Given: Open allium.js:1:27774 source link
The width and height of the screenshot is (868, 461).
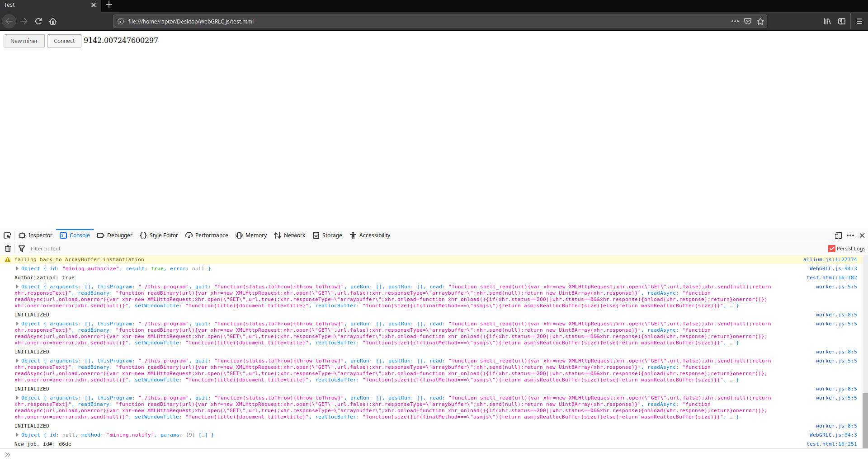Looking at the screenshot, I should point(830,259).
